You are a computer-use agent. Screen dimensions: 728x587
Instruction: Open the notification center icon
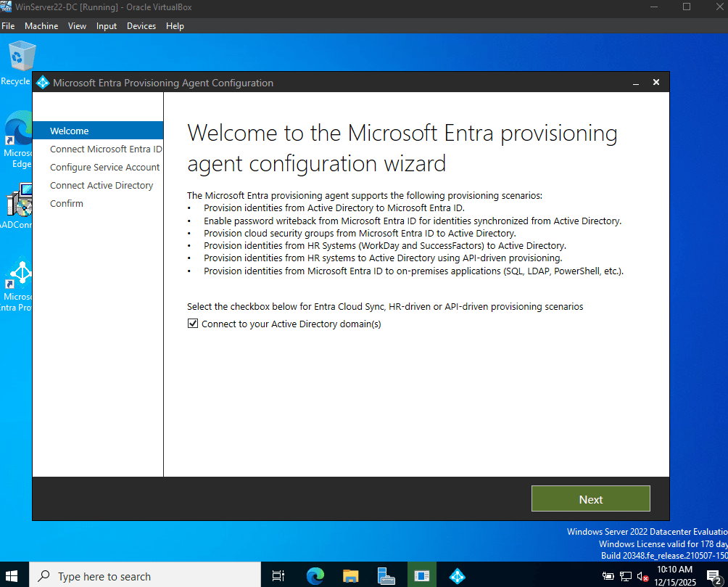point(714,577)
